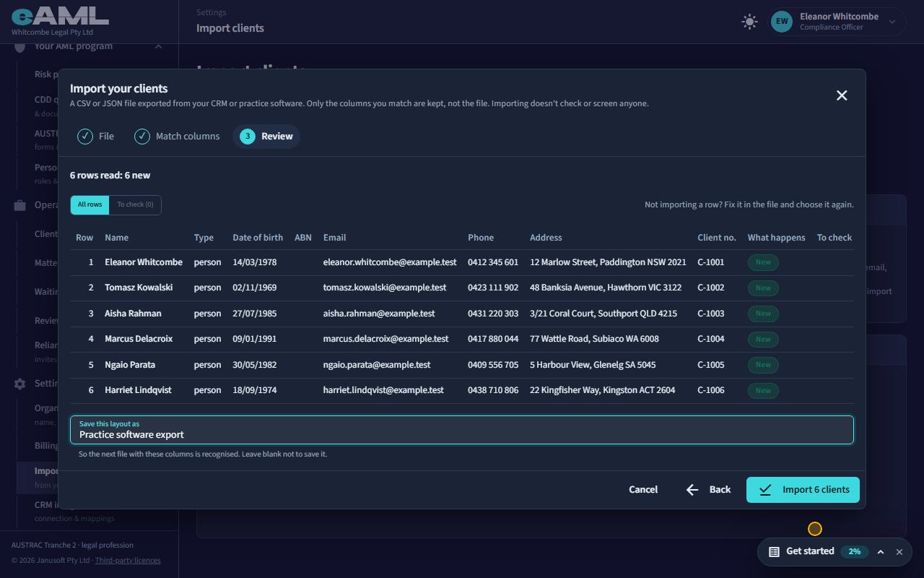The height and width of the screenshot is (578, 924).
Task: Click the New badge in Tomasz Kowalski row
Action: click(763, 288)
